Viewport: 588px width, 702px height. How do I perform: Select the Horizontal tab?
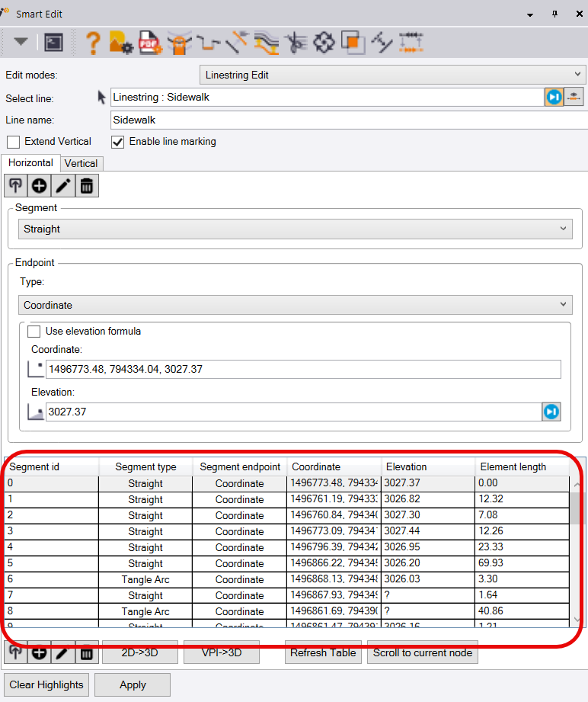[x=30, y=163]
